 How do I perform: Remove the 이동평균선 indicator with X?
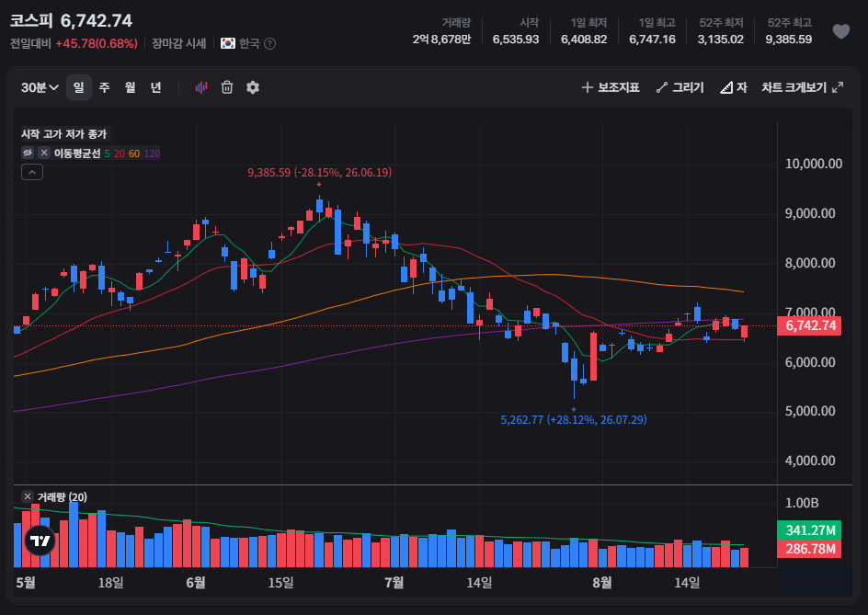44,154
